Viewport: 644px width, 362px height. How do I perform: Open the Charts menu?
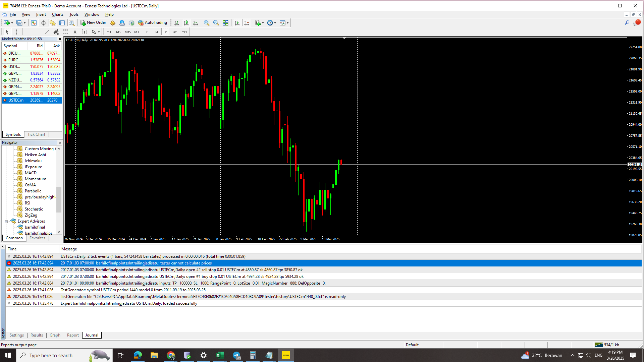pos(58,14)
